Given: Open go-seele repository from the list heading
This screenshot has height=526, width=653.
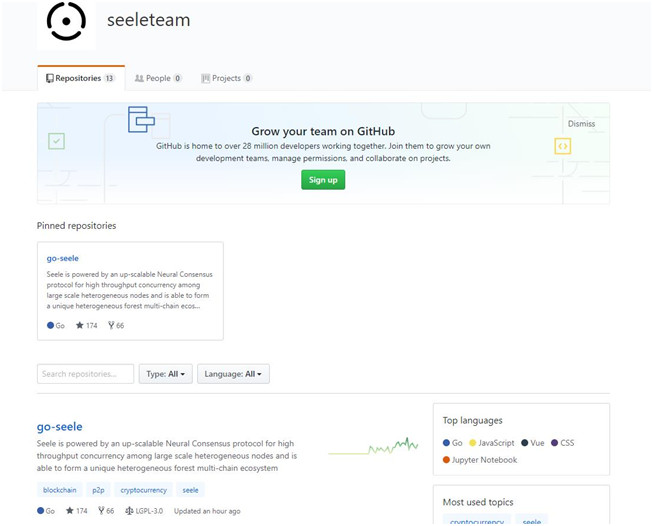Looking at the screenshot, I should [x=60, y=426].
